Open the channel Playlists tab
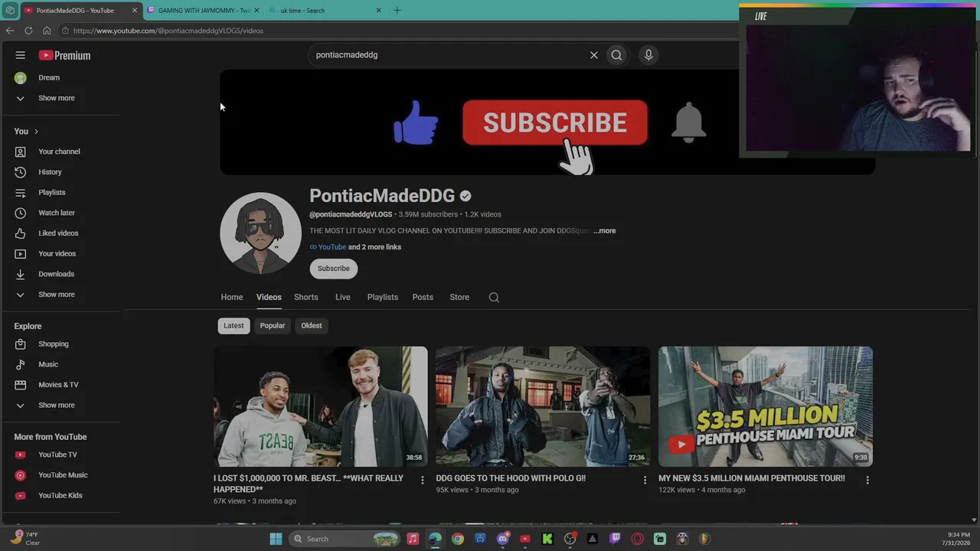Screen dimensions: 980x551 383,297
